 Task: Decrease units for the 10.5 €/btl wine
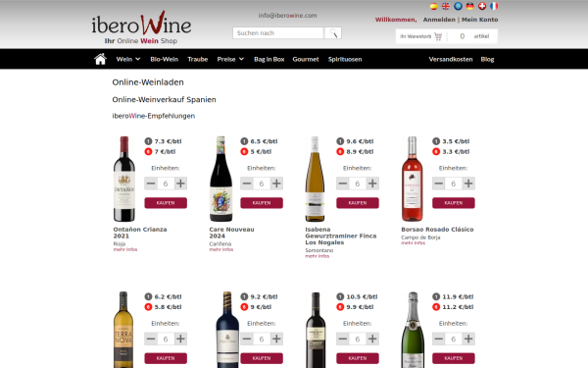343,339
